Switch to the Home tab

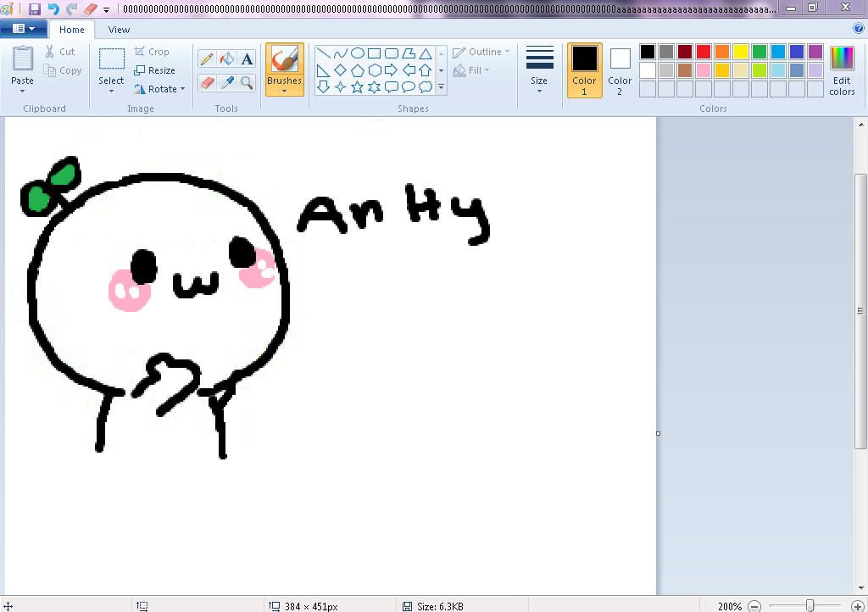tap(72, 30)
